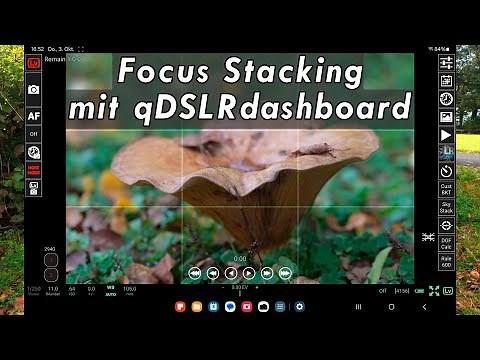The image size is (480, 360).
Task: Open the Sky Stack tool
Action: point(446,207)
